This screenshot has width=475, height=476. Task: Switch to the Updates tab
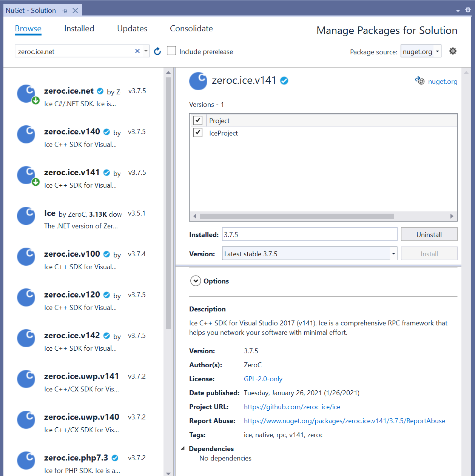click(x=132, y=29)
